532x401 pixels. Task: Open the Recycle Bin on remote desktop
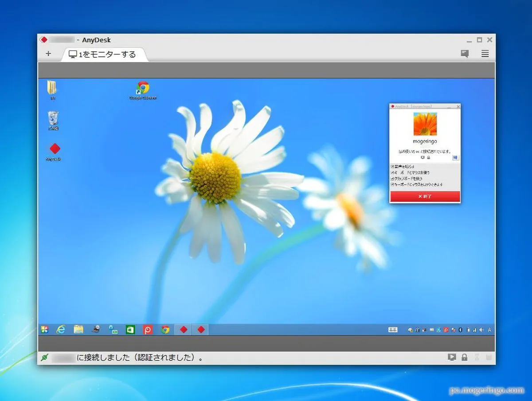point(53,121)
